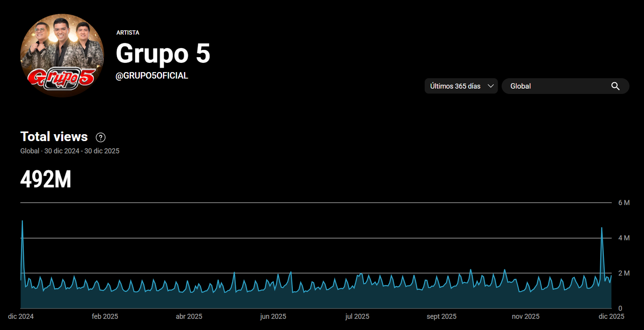This screenshot has height=330, width=644.
Task: Select the abr 2025 axis label
Action: coord(189,317)
